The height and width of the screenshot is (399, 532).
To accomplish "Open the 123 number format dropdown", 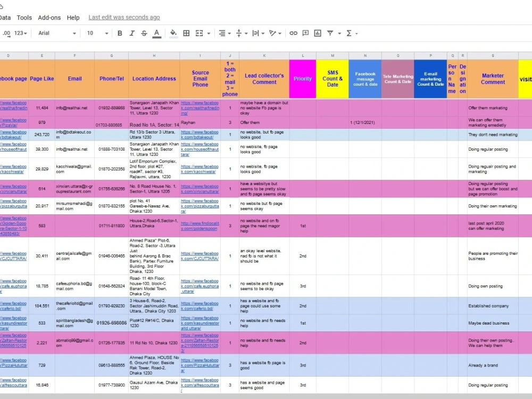I will tap(20, 33).
